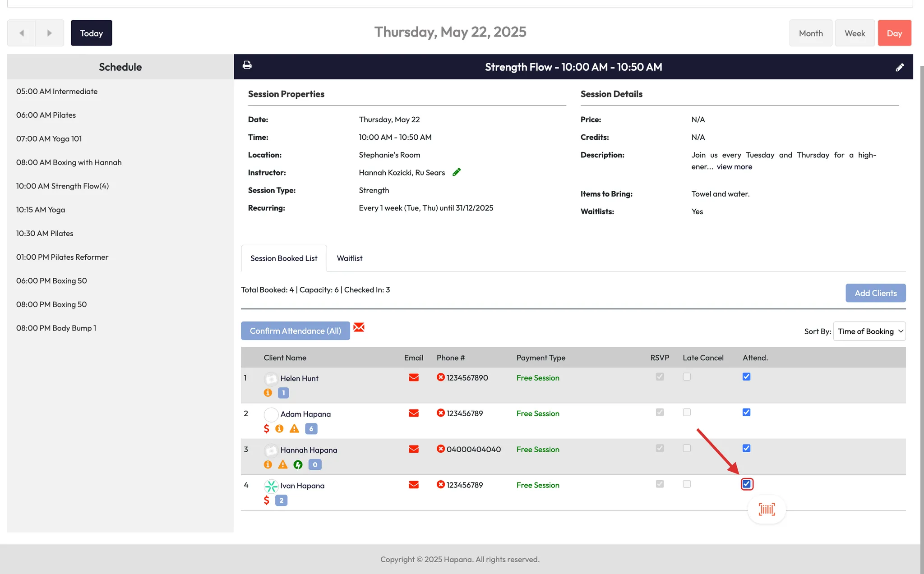Go to next day with right arrow

pyautogui.click(x=50, y=33)
